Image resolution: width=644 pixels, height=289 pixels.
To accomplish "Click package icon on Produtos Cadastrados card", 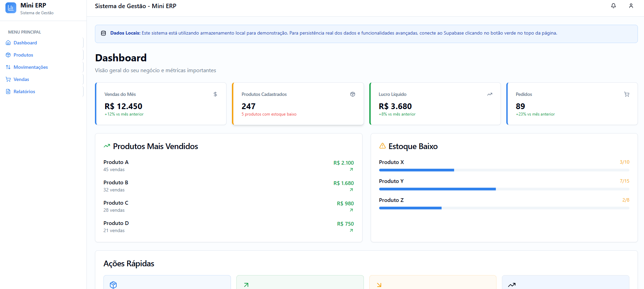I will tap(353, 94).
